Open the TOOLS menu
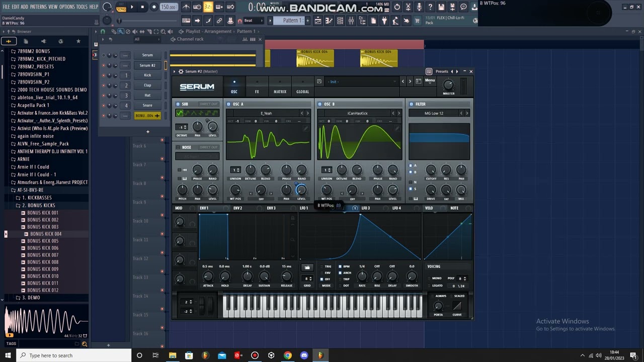The width and height of the screenshot is (644, 362). click(x=82, y=7)
